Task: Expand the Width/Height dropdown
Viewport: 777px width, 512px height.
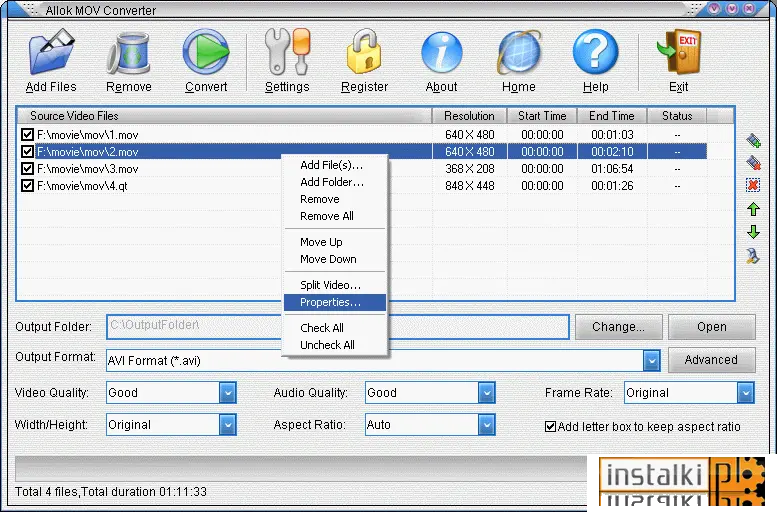Action: [227, 425]
